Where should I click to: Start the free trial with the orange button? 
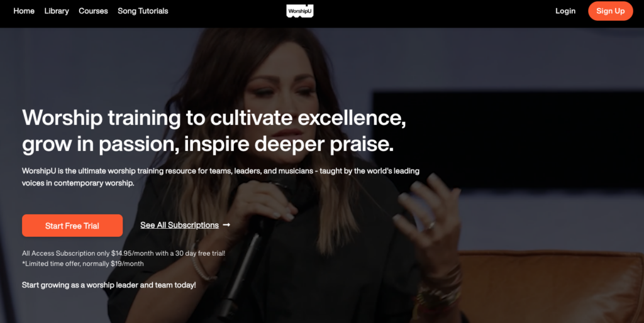click(x=72, y=226)
